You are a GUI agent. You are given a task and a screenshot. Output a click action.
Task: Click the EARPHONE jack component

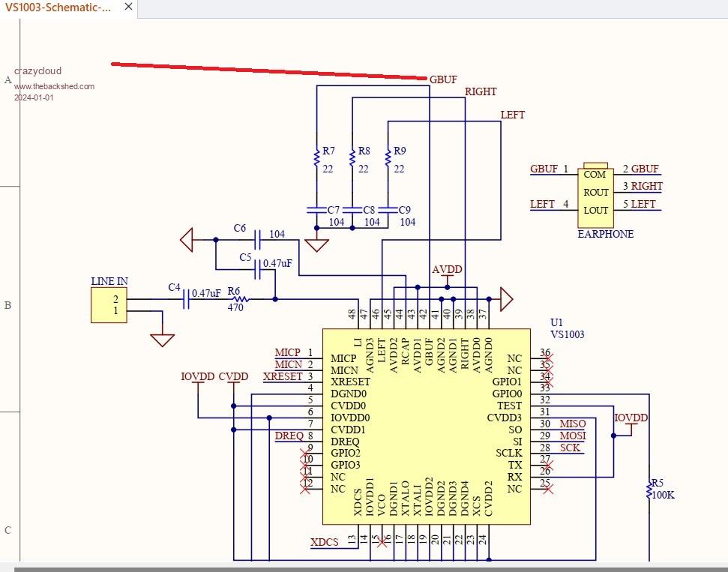(596, 193)
